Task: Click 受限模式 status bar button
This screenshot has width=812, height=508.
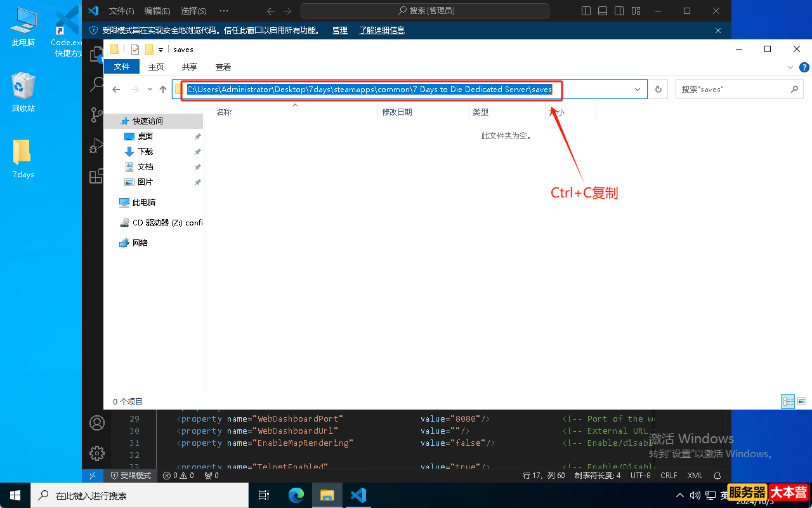Action: pyautogui.click(x=131, y=475)
